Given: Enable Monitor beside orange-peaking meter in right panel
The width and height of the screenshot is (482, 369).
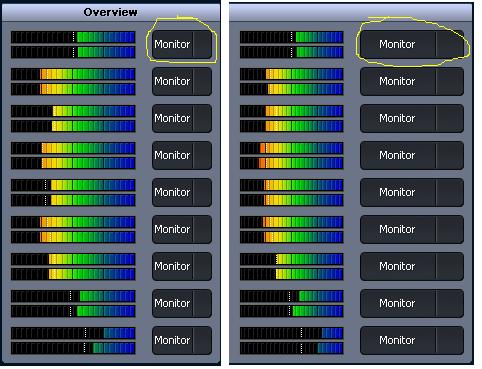Looking at the screenshot, I should (412, 156).
